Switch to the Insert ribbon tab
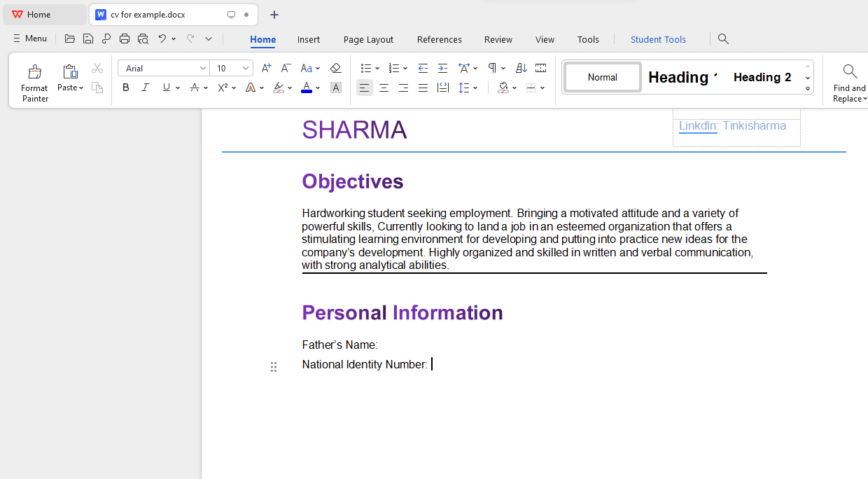 (x=308, y=39)
